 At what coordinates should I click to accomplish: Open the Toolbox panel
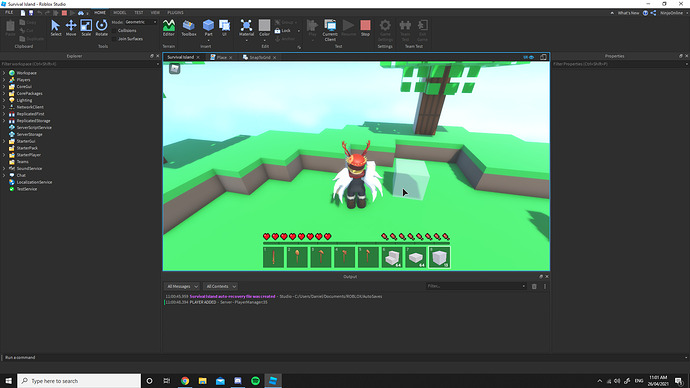189,27
